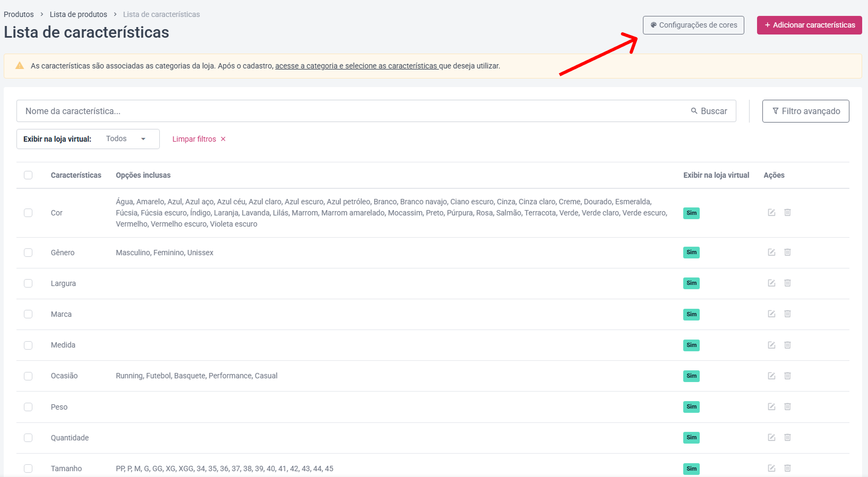Check the Peso row checkbox
The image size is (868, 477).
click(x=28, y=407)
